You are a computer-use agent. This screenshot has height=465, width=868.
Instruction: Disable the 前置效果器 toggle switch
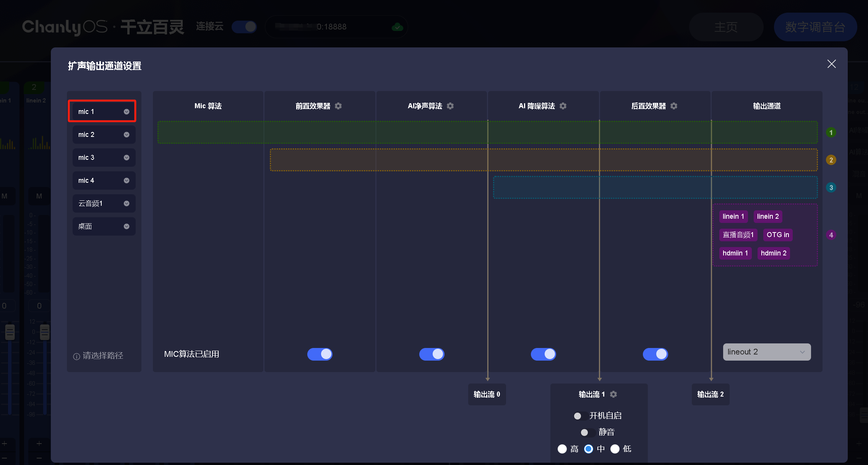(320, 354)
